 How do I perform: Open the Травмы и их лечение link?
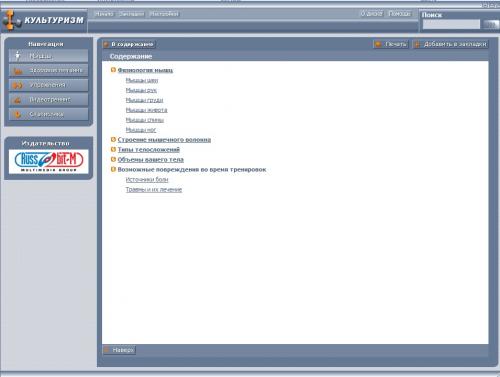154,189
